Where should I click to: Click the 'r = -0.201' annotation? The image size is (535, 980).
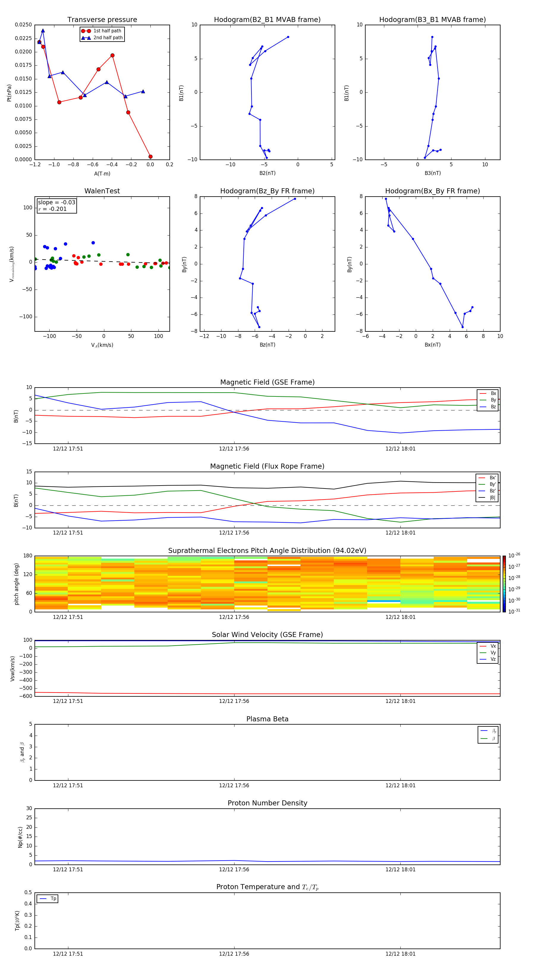[53, 209]
